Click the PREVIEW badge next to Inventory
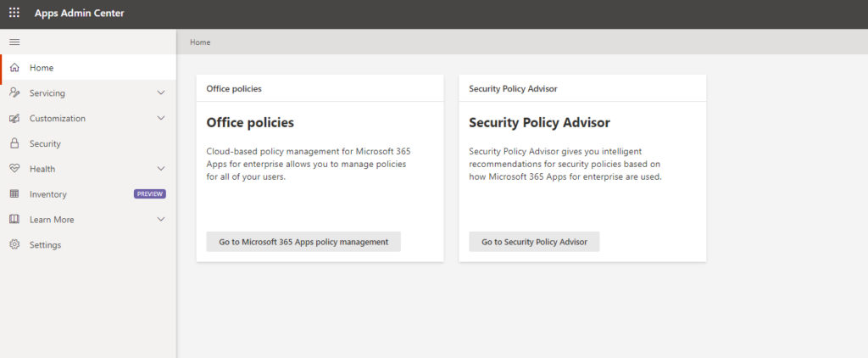Viewport: 868px width, 358px height. [150, 194]
